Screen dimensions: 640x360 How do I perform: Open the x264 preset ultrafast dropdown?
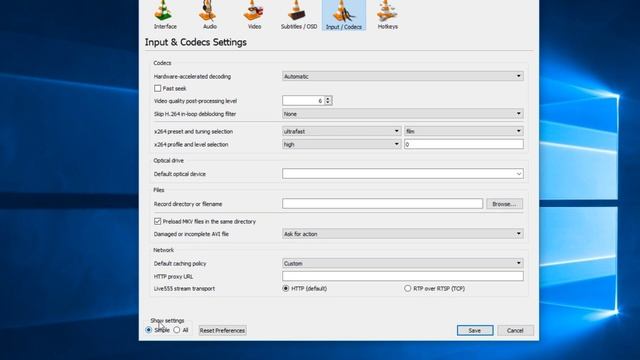point(341,131)
